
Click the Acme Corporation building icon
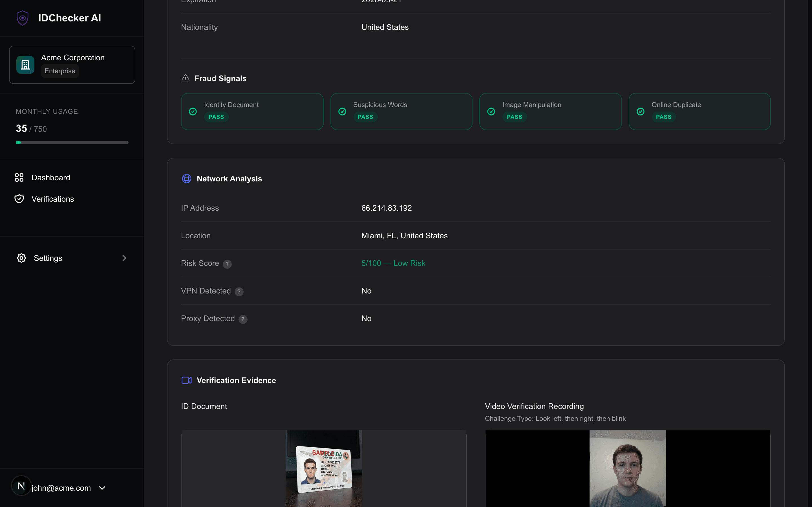point(25,65)
